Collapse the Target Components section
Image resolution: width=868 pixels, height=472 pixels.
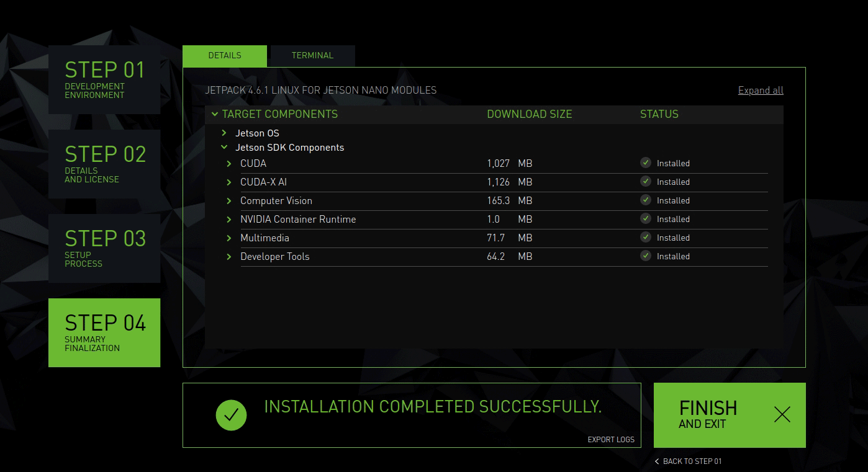(x=215, y=114)
